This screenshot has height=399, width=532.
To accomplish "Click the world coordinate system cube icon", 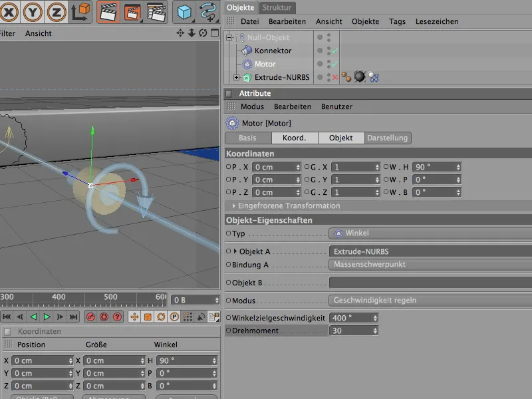I will [x=81, y=11].
